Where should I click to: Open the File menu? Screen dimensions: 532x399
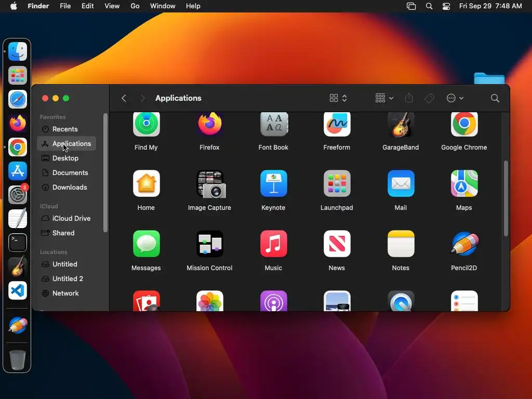click(65, 6)
